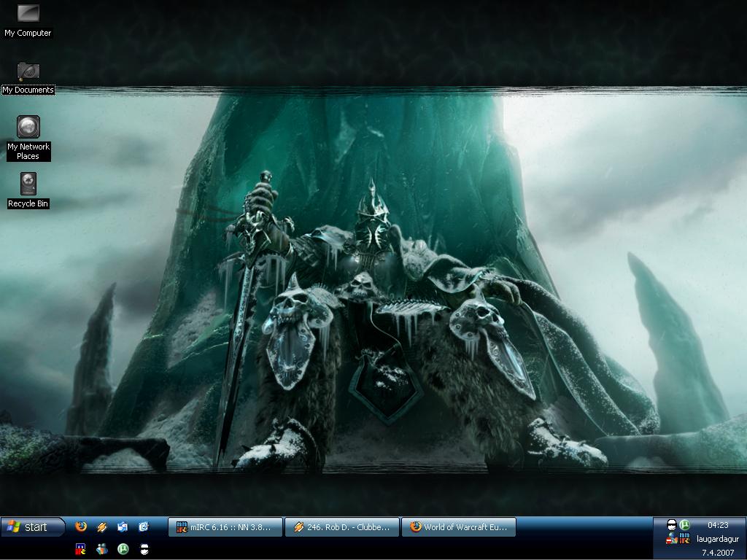This screenshot has height=560, width=747.
Task: Click the uTorrent icon in system tray
Action: [x=684, y=525]
